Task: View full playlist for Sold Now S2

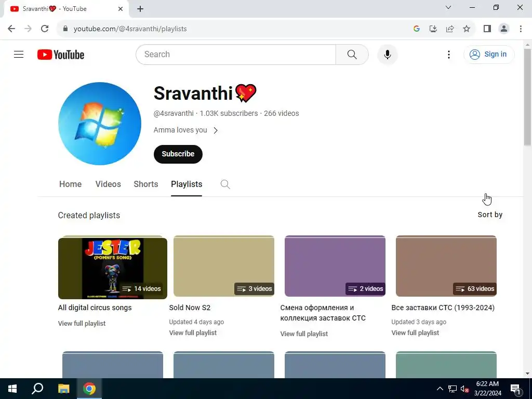Action: click(x=193, y=333)
